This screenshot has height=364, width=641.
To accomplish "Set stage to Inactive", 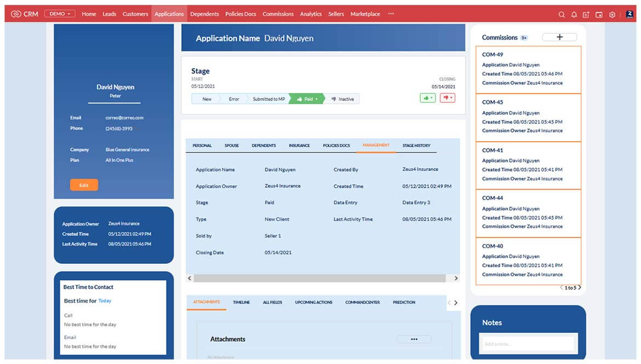I will (x=344, y=99).
